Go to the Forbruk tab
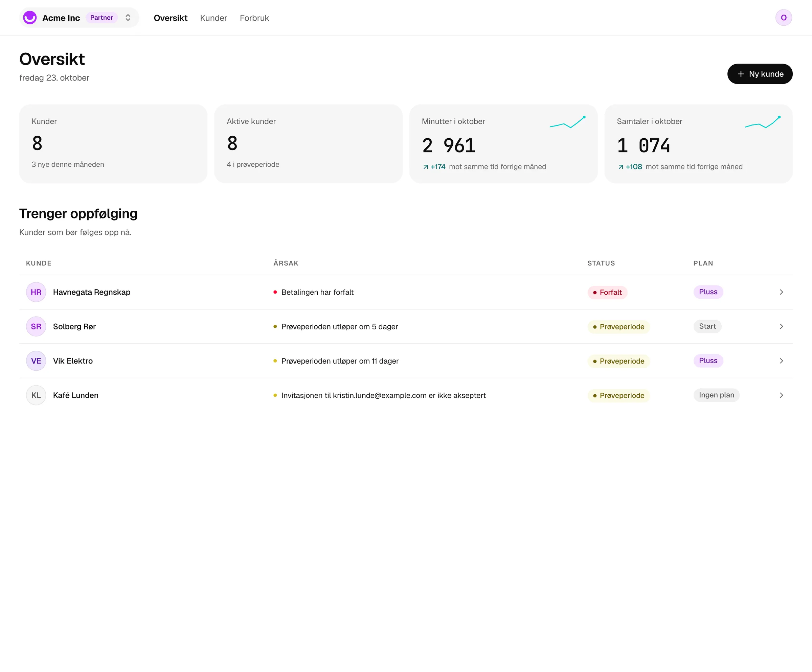This screenshot has height=672, width=812. coord(254,18)
